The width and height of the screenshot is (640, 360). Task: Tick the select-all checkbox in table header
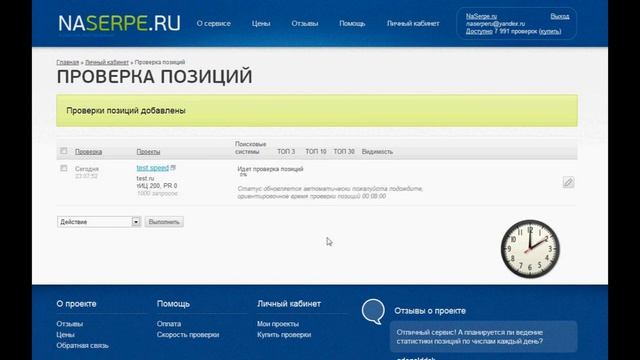(x=64, y=151)
